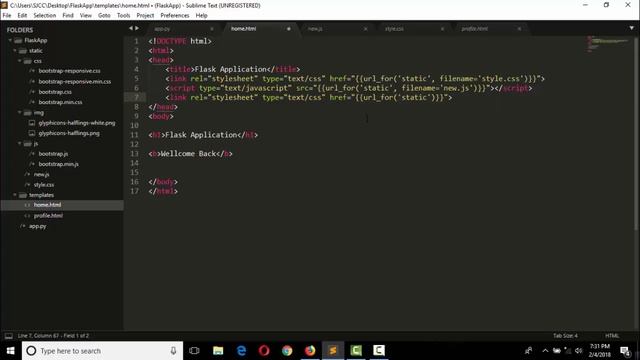Close the app.py tab
This screenshot has height=360, width=640.
coord(211,29)
